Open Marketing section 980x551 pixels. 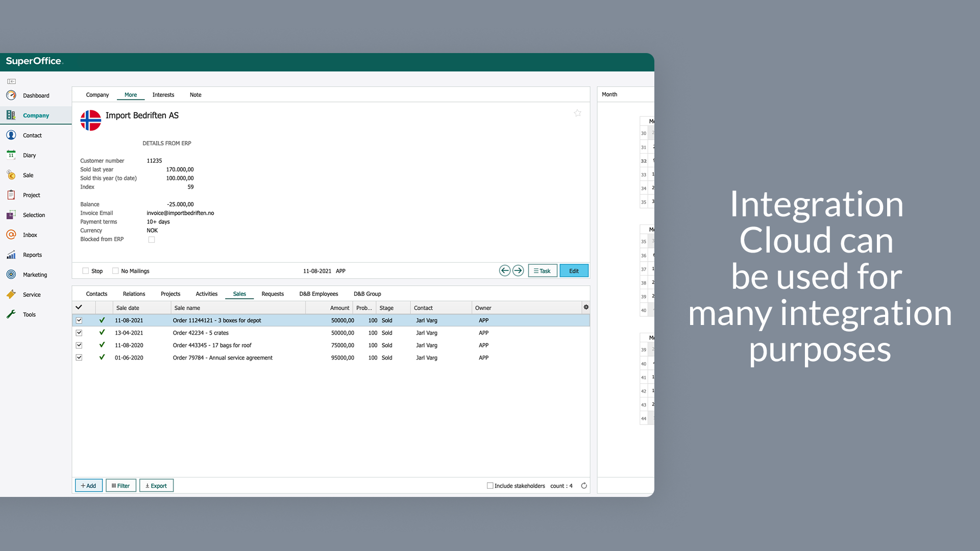pos(35,274)
